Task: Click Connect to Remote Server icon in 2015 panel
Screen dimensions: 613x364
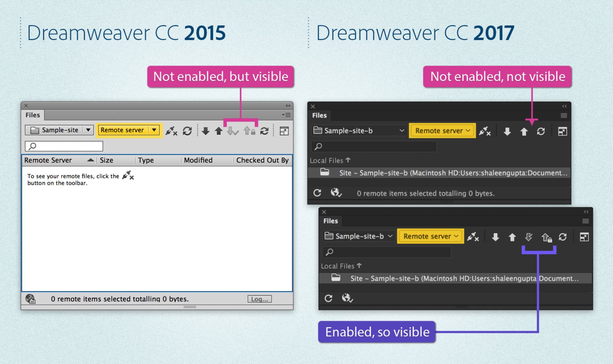Action: coord(171,131)
